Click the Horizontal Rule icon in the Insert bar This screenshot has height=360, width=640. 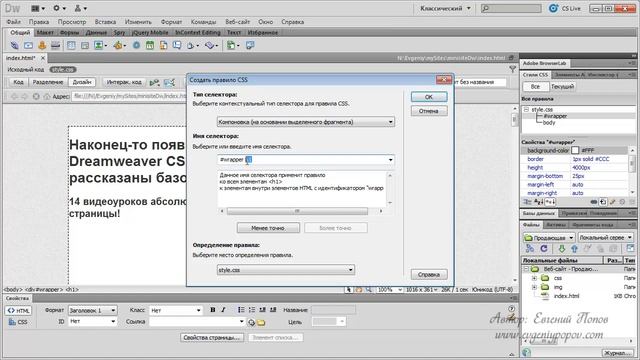pos(56,45)
